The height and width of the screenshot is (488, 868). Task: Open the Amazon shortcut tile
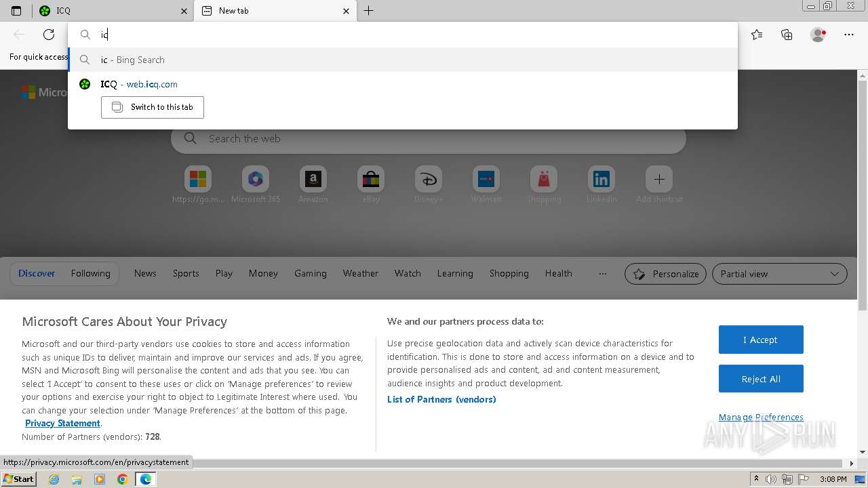[313, 184]
